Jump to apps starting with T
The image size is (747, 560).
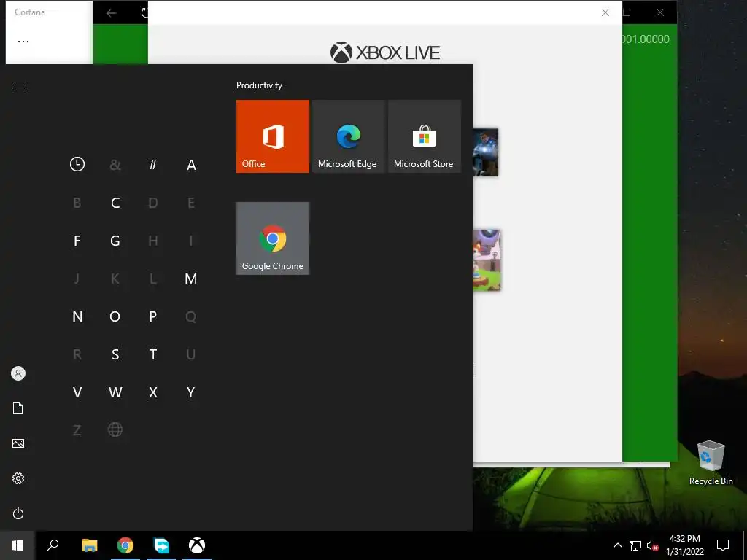pyautogui.click(x=153, y=354)
